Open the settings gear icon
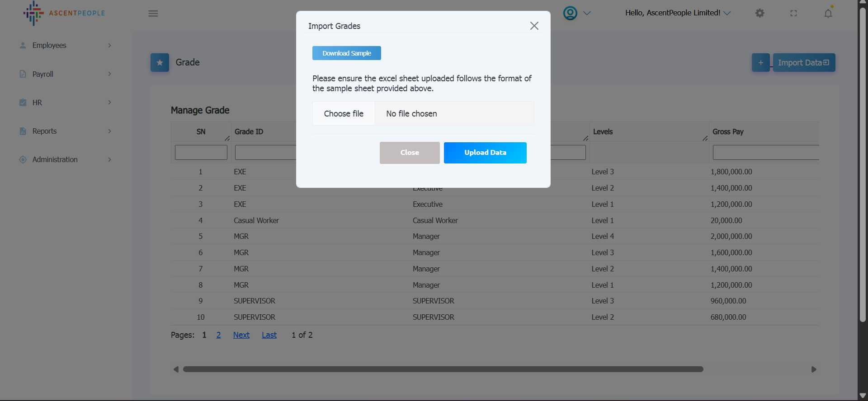Screen dimensions: 868x401 tap(759, 13)
